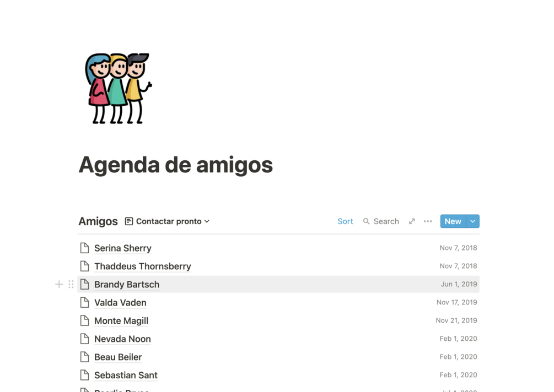Click the list view icon before Contactar pronto
This screenshot has width=554, height=392.
coord(129,221)
